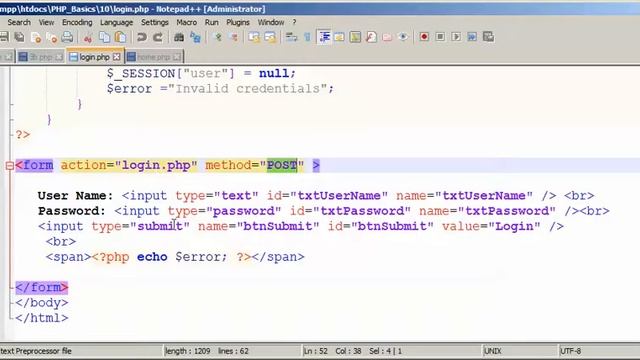Click the selected POST method value
Image resolution: width=640 pixels, height=360 pixels.
282,165
